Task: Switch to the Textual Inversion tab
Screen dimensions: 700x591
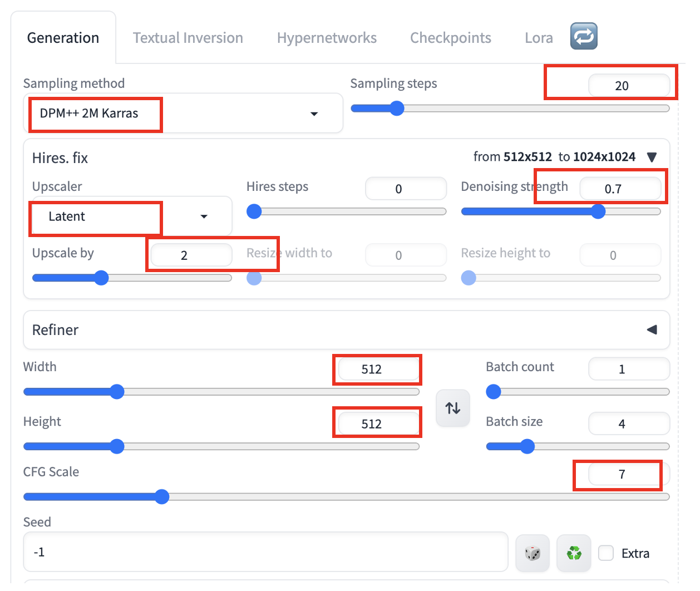Action: (x=188, y=37)
